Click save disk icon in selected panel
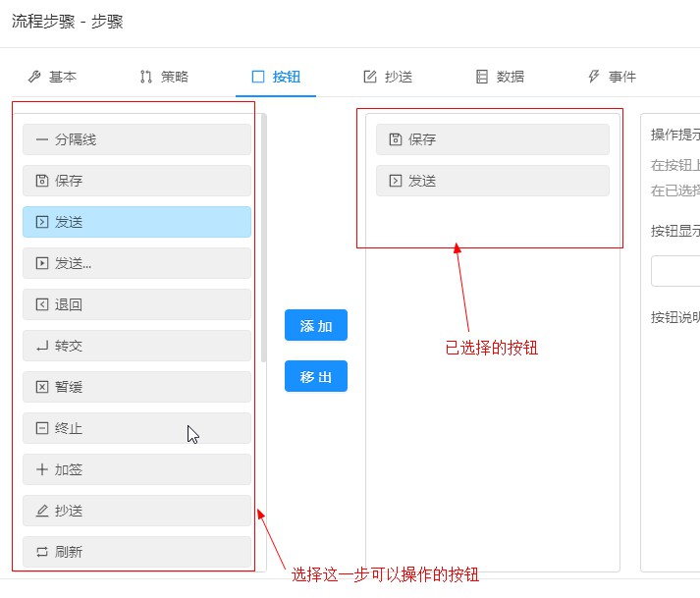The height and width of the screenshot is (598, 700). (x=396, y=139)
